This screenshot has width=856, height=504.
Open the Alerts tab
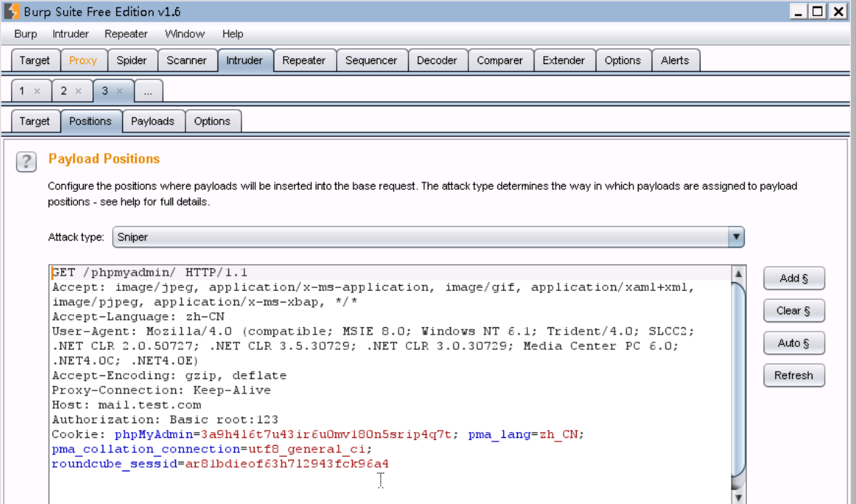click(x=676, y=60)
